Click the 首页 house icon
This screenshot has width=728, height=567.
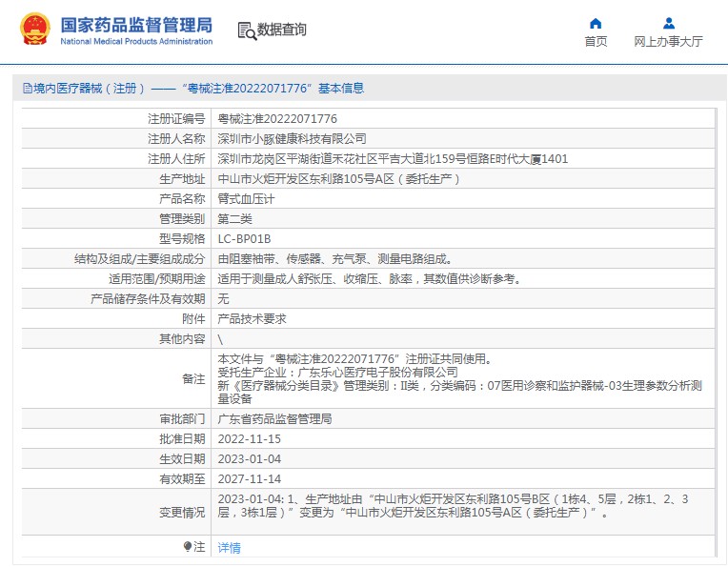pyautogui.click(x=596, y=23)
